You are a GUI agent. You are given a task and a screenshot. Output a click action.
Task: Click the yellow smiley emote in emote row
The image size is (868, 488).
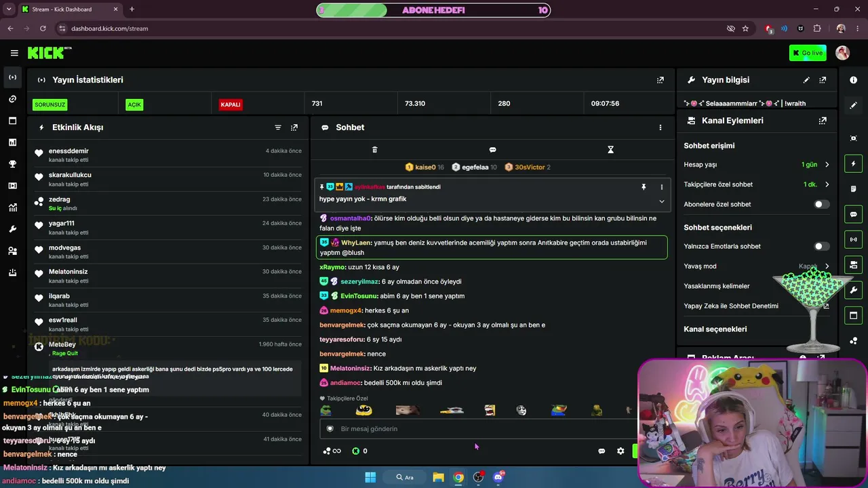[363, 410]
